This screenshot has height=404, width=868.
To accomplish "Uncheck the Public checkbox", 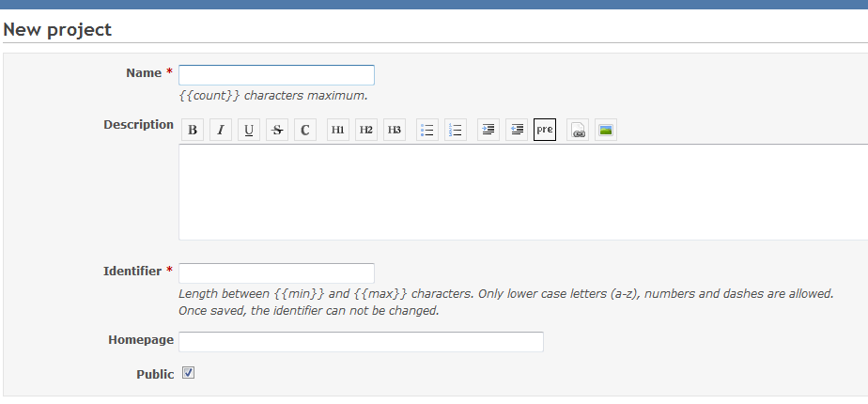I will point(188,373).
